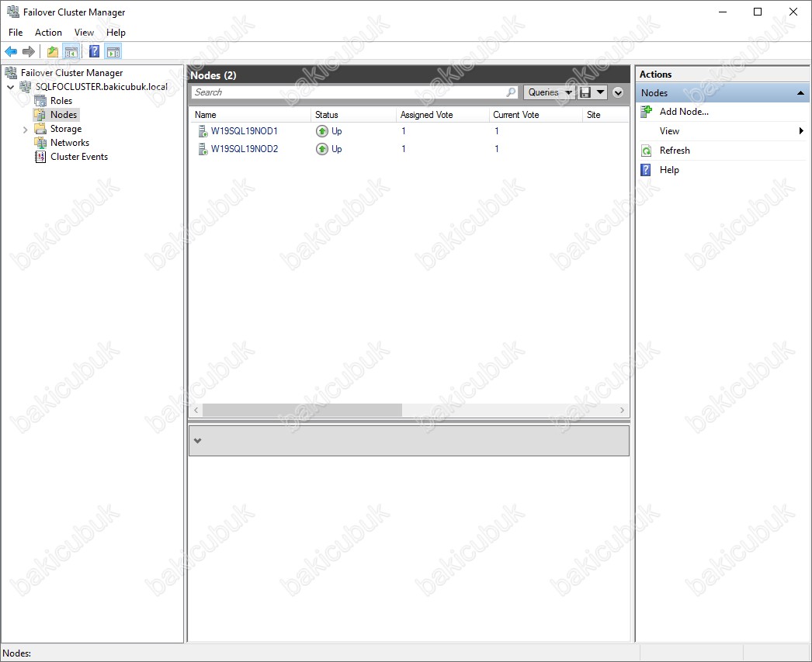812x662 pixels.
Task: Sort by the Site column header
Action: click(606, 115)
